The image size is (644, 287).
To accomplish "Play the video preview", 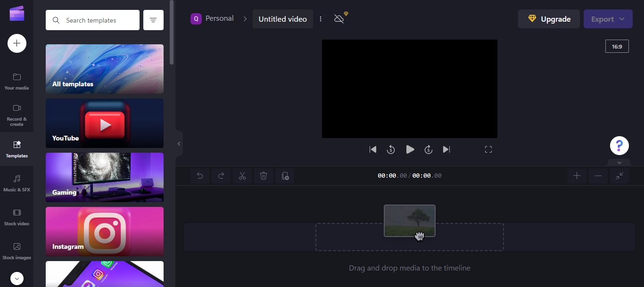I will [x=410, y=149].
